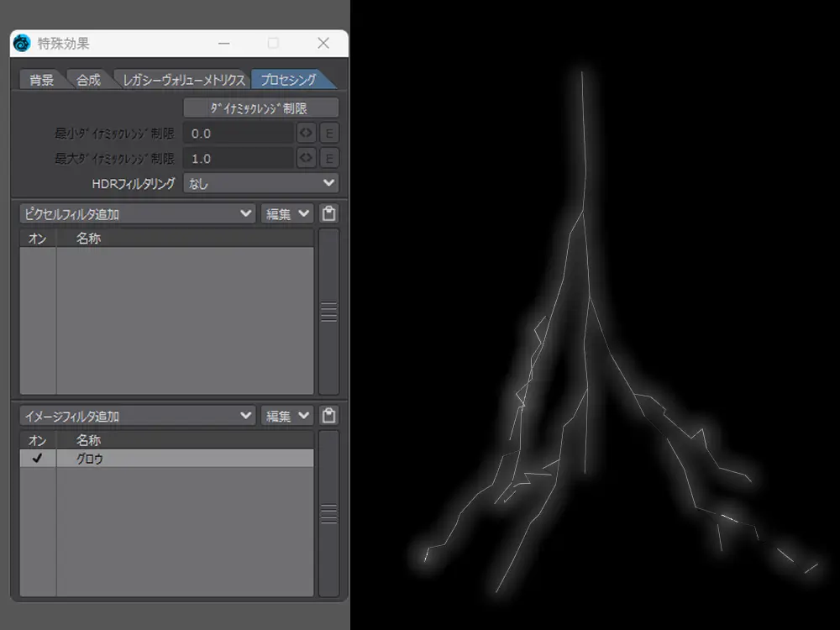This screenshot has width=840, height=630.
Task: Toggle the ダイナミックレンジ制限 button
Action: point(260,108)
